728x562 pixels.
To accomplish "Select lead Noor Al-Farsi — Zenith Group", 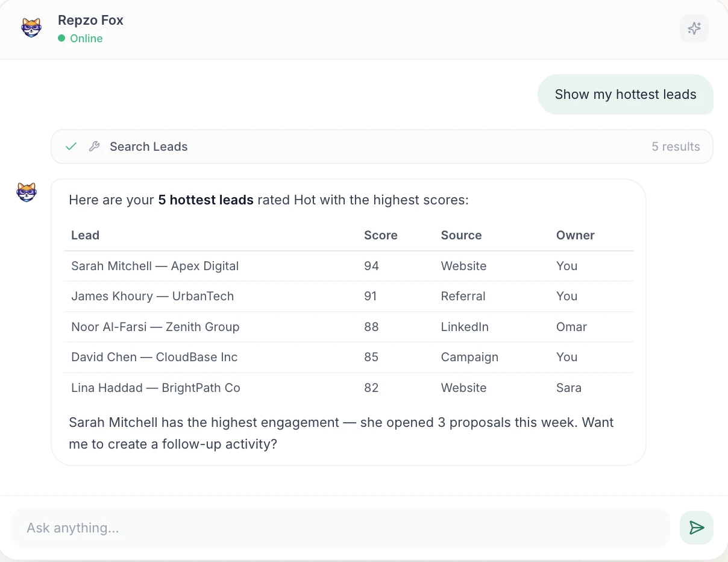I will point(155,327).
